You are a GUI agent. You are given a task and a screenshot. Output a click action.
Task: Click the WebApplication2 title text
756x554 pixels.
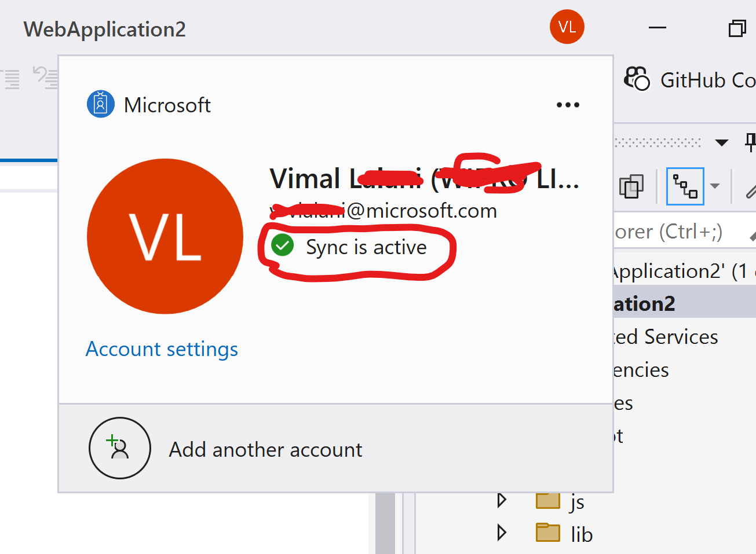coord(105,29)
